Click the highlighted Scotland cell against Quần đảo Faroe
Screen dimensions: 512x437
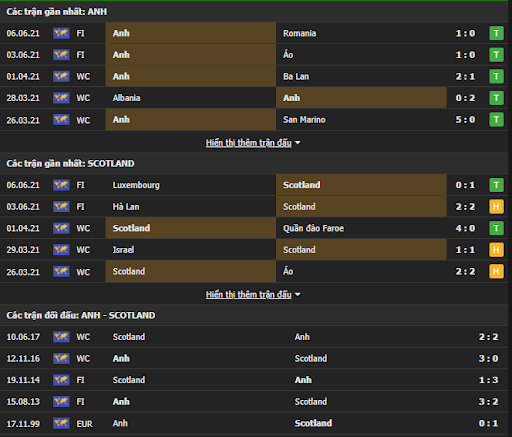tap(191, 228)
